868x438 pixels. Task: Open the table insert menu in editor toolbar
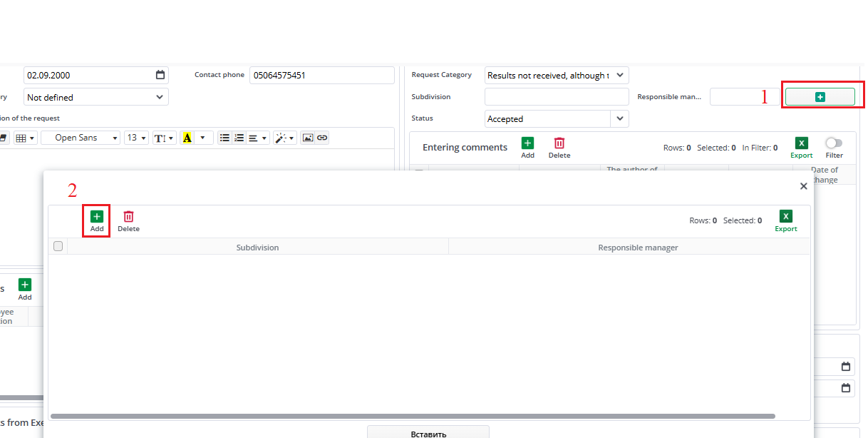pos(24,138)
